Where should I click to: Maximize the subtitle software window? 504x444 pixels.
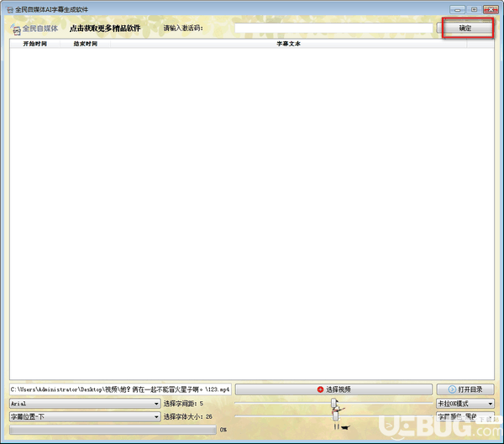(474, 9)
